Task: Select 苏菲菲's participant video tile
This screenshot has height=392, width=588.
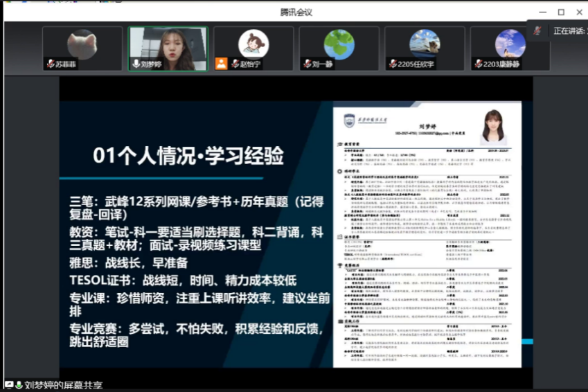Action: click(x=82, y=48)
